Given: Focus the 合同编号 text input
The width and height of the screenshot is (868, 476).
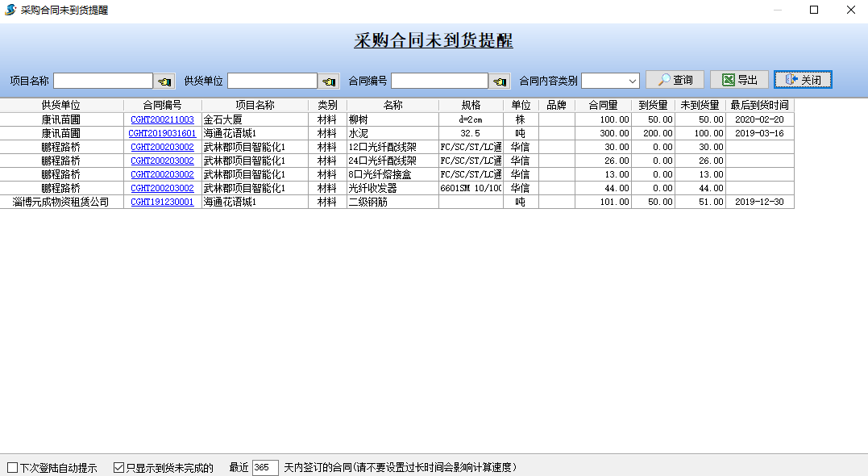Looking at the screenshot, I should 439,81.
